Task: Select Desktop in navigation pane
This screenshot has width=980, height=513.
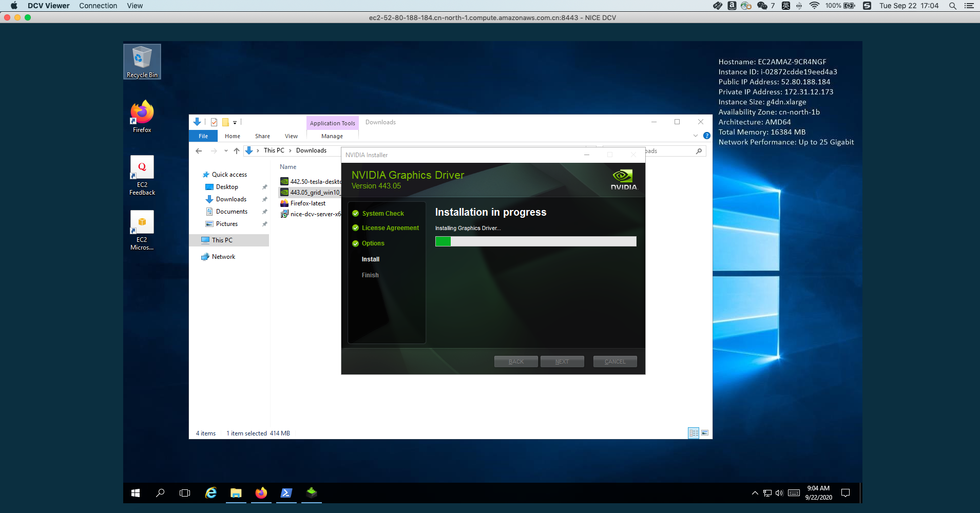Action: pyautogui.click(x=227, y=187)
